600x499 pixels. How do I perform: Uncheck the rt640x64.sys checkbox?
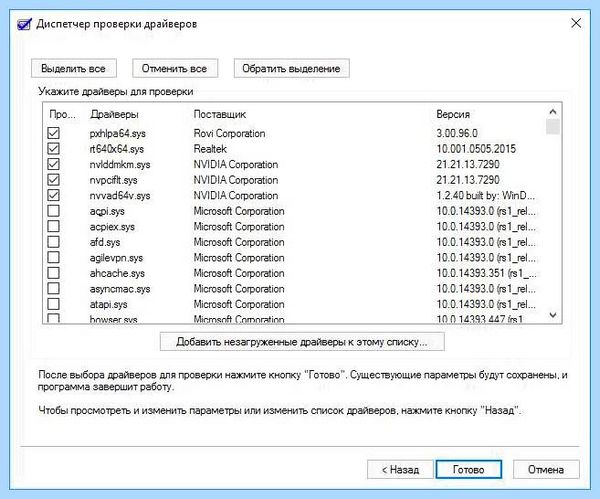click(x=54, y=148)
